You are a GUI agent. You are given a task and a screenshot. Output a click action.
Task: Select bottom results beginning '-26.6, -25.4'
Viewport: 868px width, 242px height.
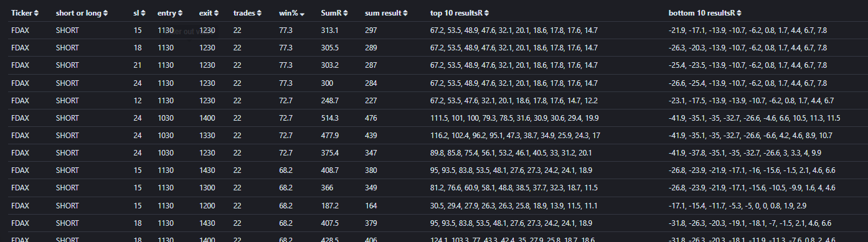tap(748, 83)
